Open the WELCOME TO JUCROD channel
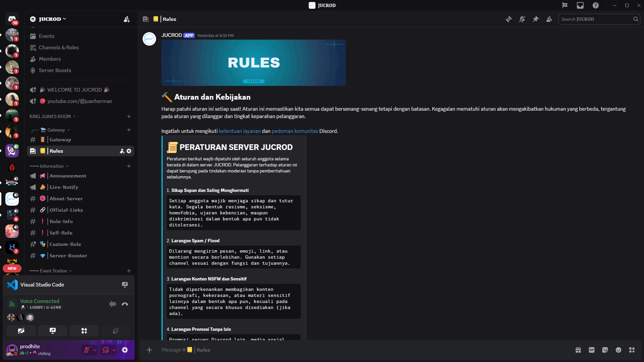This screenshot has width=644, height=362. (81, 90)
